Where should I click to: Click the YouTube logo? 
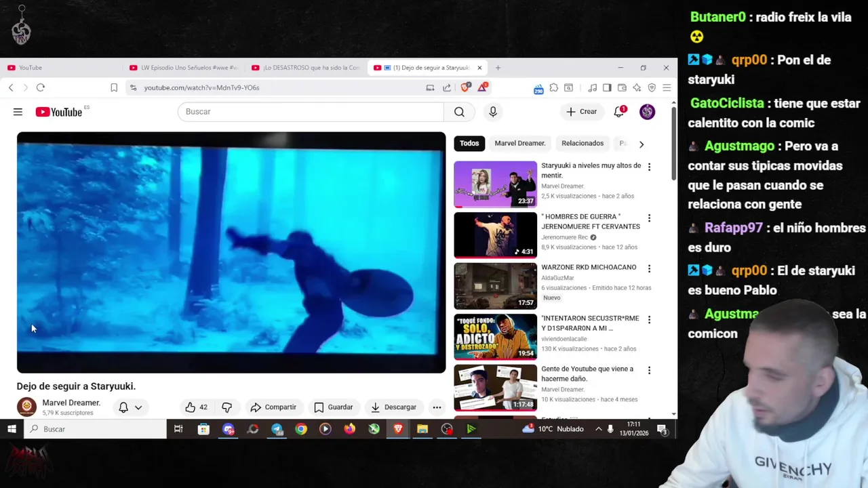pyautogui.click(x=58, y=112)
